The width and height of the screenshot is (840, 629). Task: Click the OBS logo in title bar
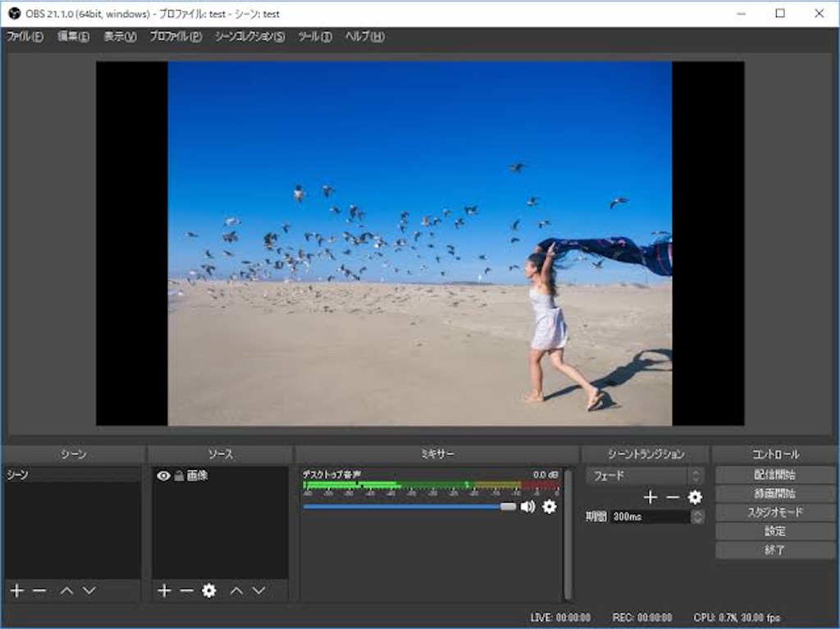(15, 13)
